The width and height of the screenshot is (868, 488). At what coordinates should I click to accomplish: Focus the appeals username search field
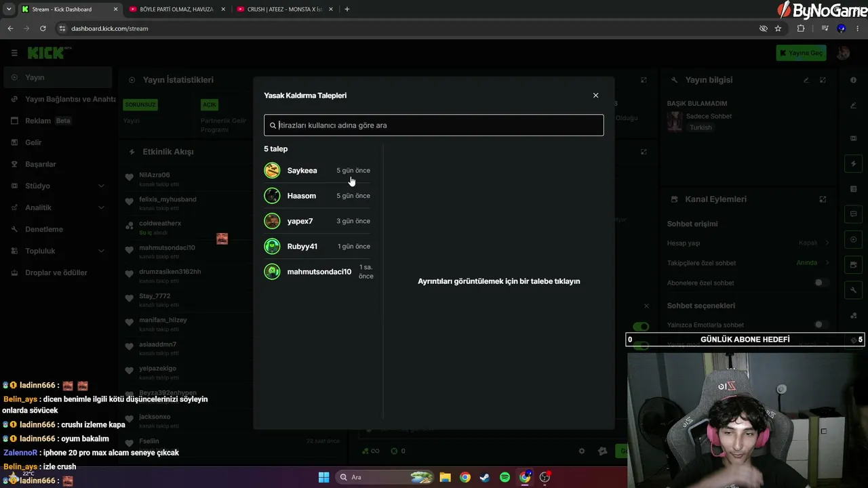pos(433,125)
